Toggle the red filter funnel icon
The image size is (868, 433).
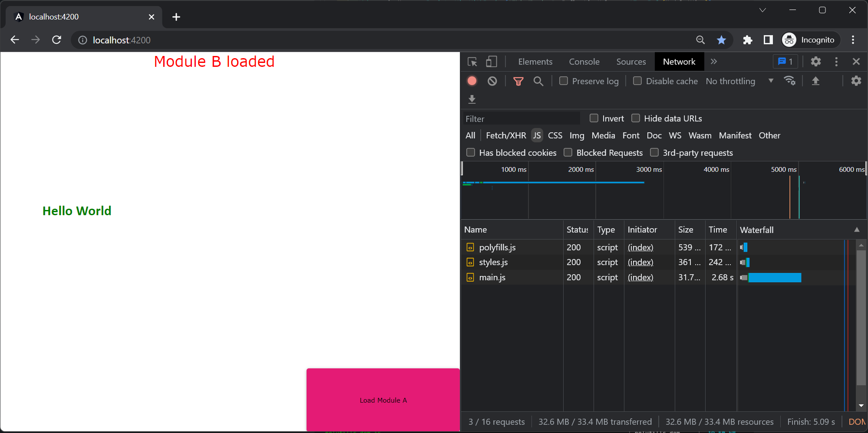518,81
